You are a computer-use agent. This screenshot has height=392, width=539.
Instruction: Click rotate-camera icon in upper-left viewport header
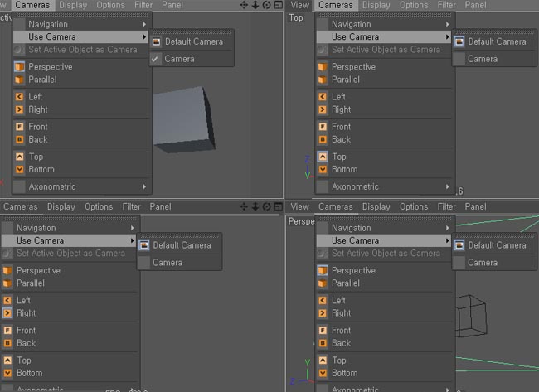[x=267, y=5]
